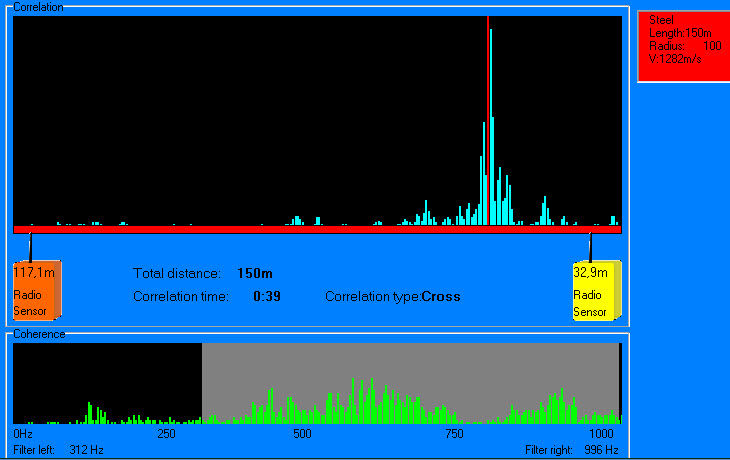Click the 500 Hz frequency axis label
The height and width of the screenshot is (460, 730).
coord(302,435)
